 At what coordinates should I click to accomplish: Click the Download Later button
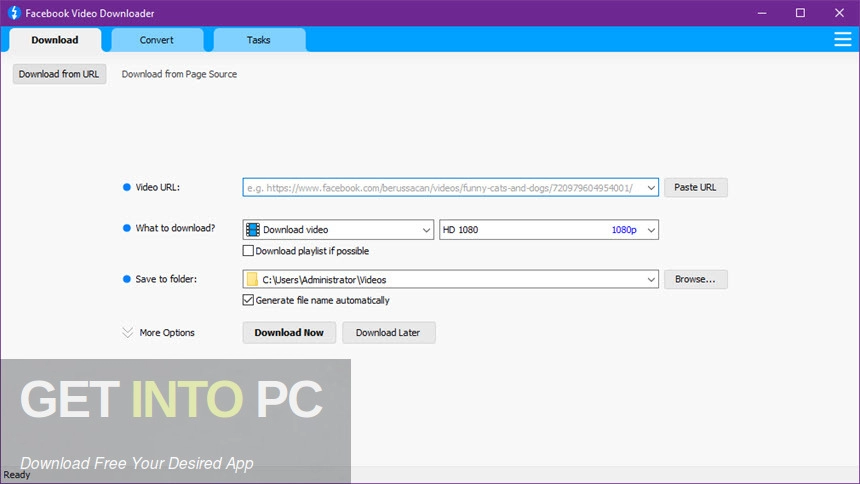coord(388,333)
